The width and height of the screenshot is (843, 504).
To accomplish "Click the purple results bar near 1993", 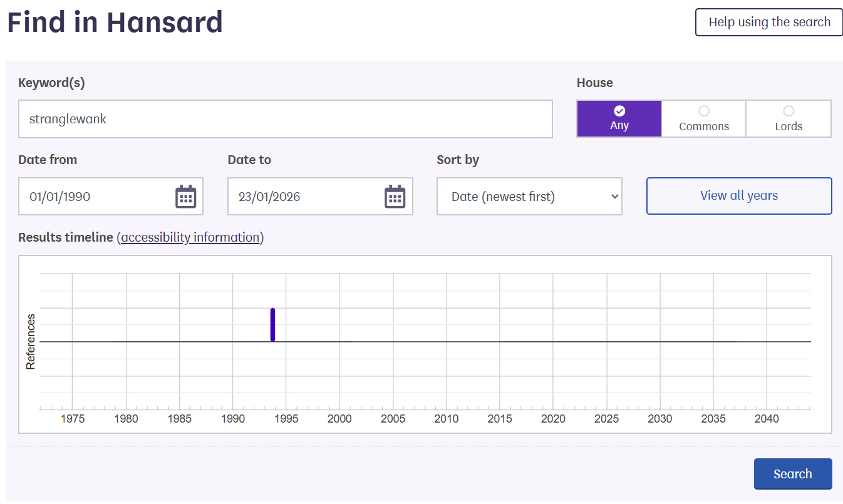I will tap(272, 324).
